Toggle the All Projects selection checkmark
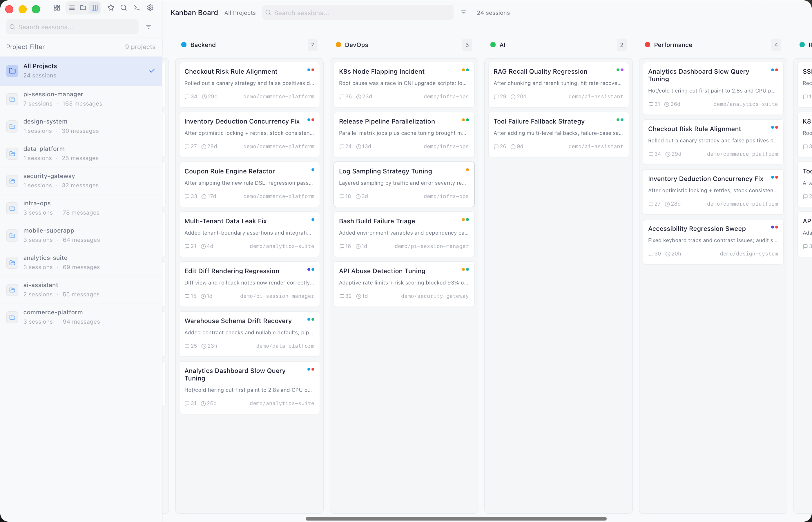 tap(152, 70)
